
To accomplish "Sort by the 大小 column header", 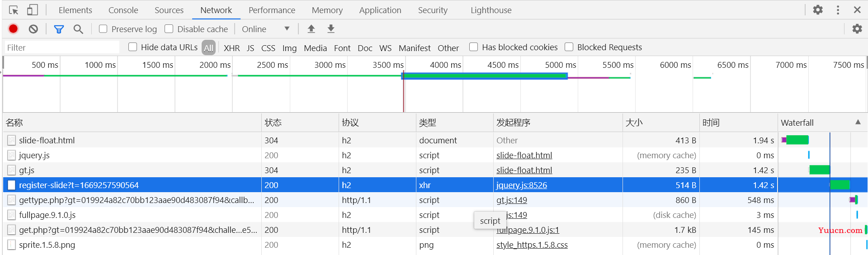I will tap(661, 123).
